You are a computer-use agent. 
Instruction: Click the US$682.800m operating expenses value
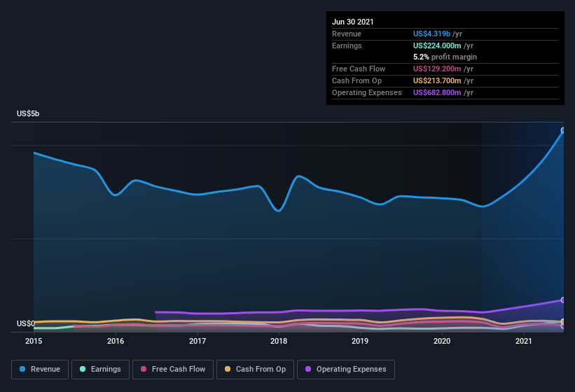(437, 92)
